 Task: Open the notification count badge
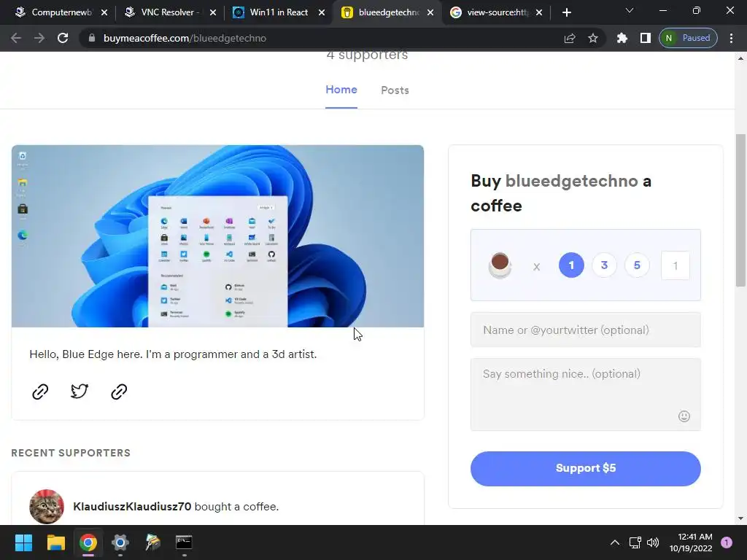(727, 542)
